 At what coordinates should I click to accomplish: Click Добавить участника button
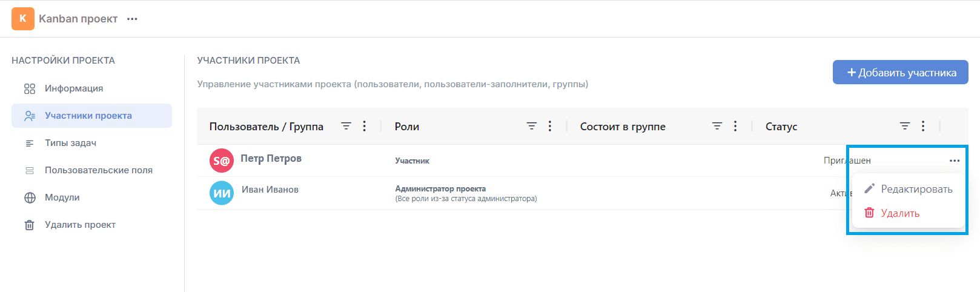coord(900,72)
